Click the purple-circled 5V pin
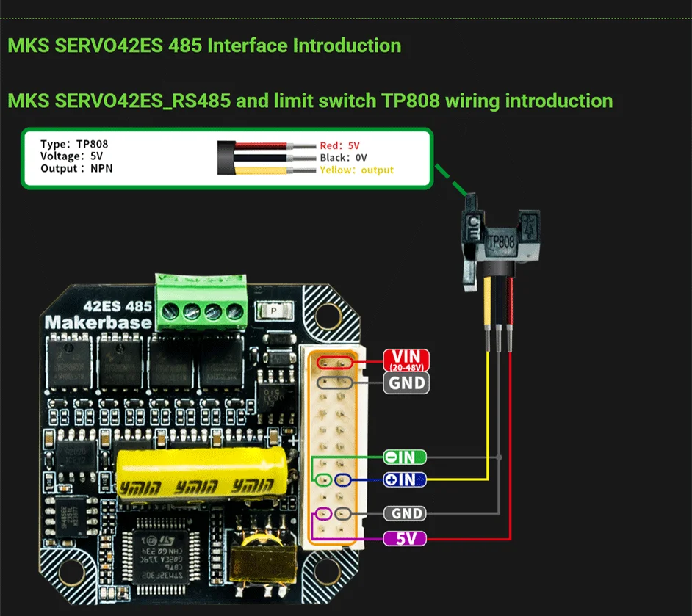Screen dimensions: 692x616 [x=323, y=513]
